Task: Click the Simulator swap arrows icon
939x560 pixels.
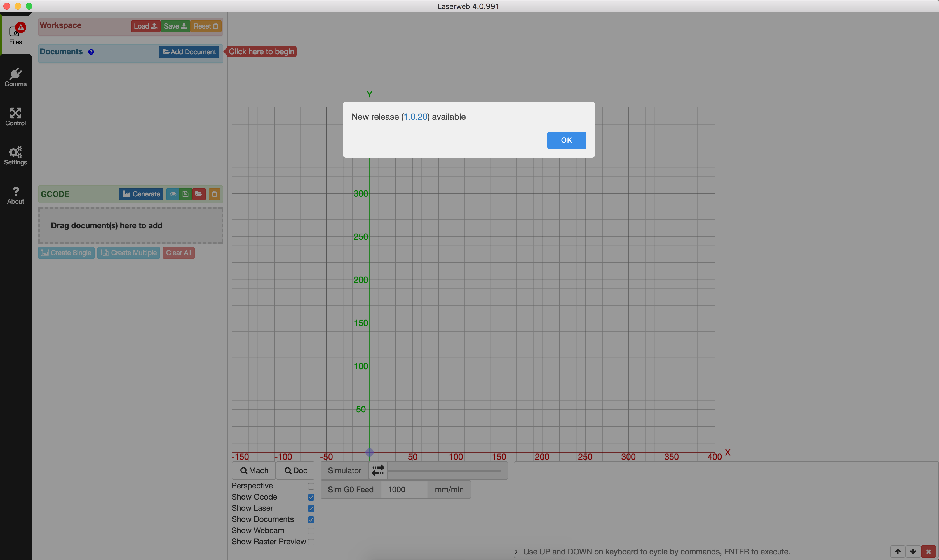Action: 378,470
